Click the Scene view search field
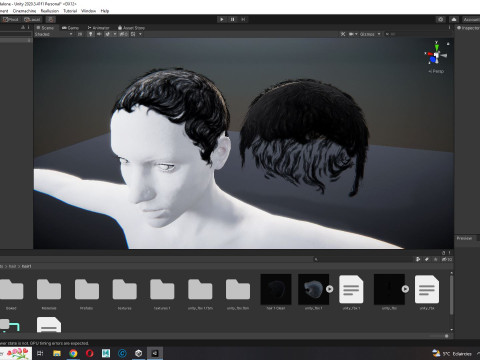Screen dimensions: 480x360 [417, 34]
